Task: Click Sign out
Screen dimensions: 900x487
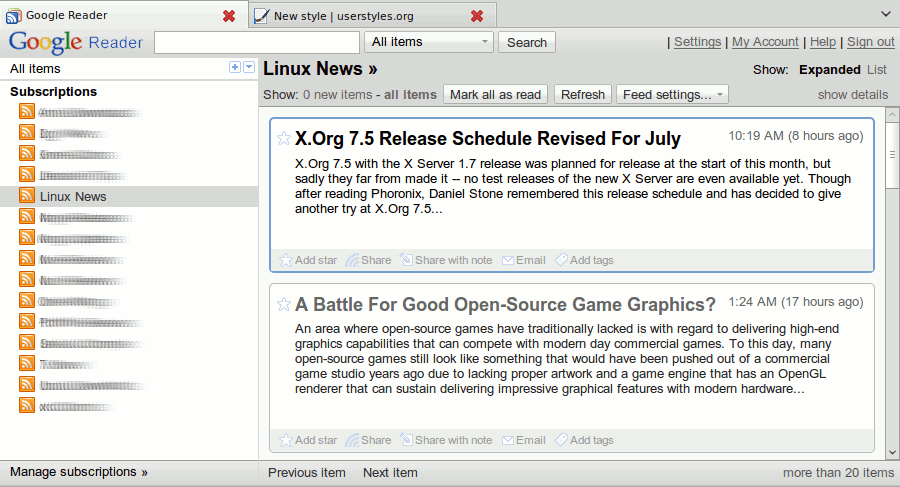Action: [871, 42]
